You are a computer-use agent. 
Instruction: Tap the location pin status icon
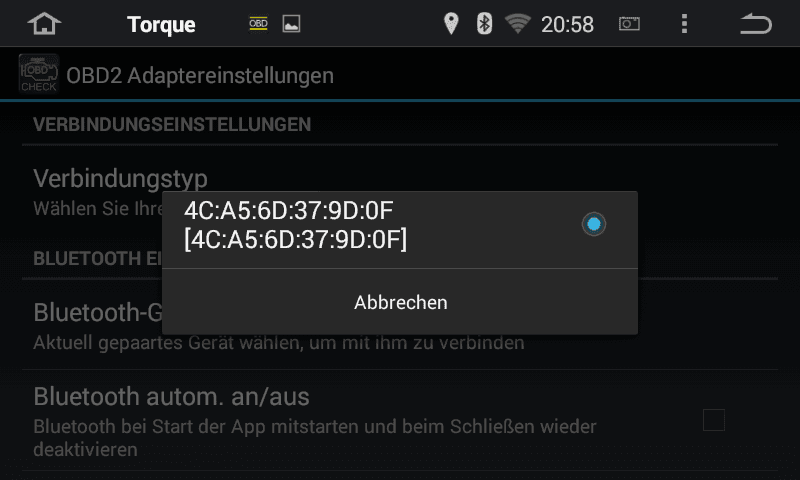click(x=451, y=24)
